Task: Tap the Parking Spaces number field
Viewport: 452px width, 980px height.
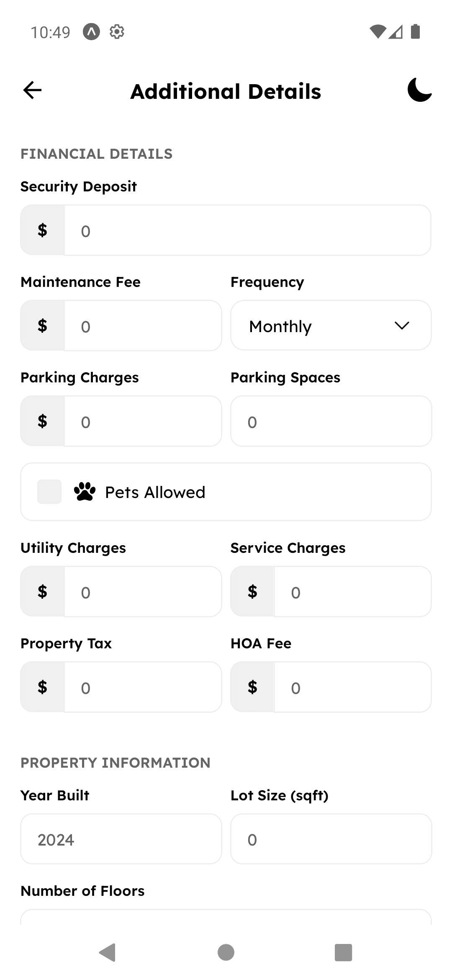Action: click(x=331, y=421)
